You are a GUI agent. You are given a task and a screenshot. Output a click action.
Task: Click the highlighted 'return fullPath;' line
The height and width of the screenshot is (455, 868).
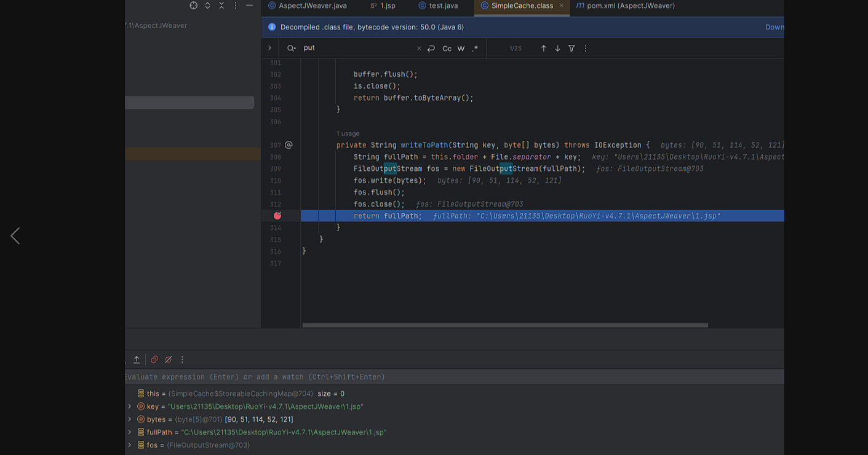pyautogui.click(x=388, y=216)
